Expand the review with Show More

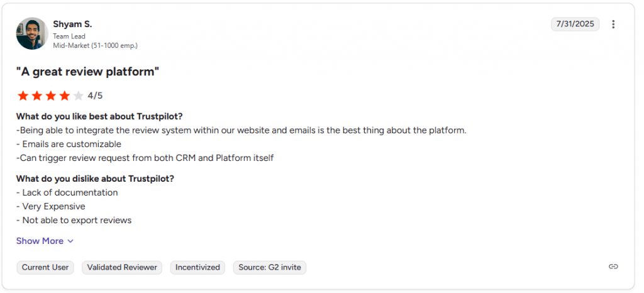coord(40,241)
